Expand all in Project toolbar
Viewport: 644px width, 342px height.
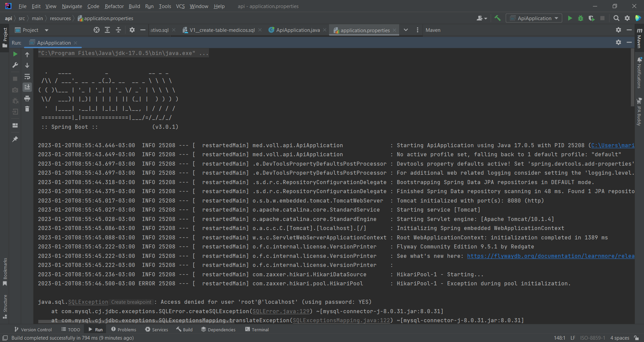(107, 30)
